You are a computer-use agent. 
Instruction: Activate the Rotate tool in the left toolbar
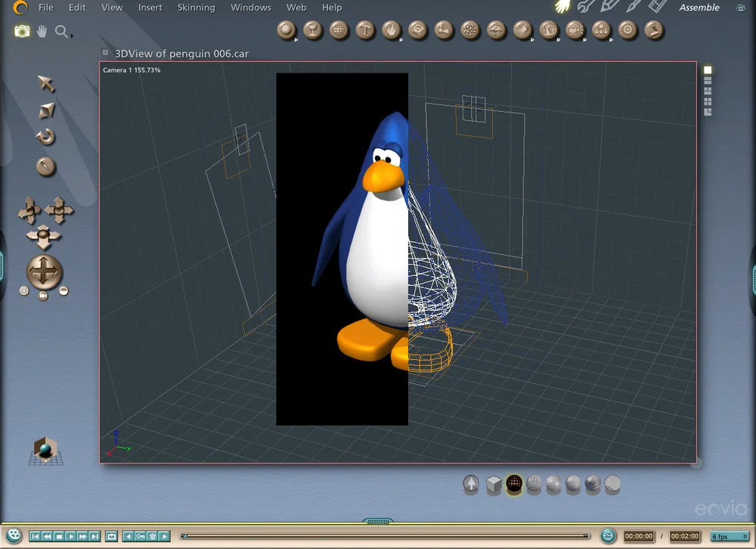[45, 137]
